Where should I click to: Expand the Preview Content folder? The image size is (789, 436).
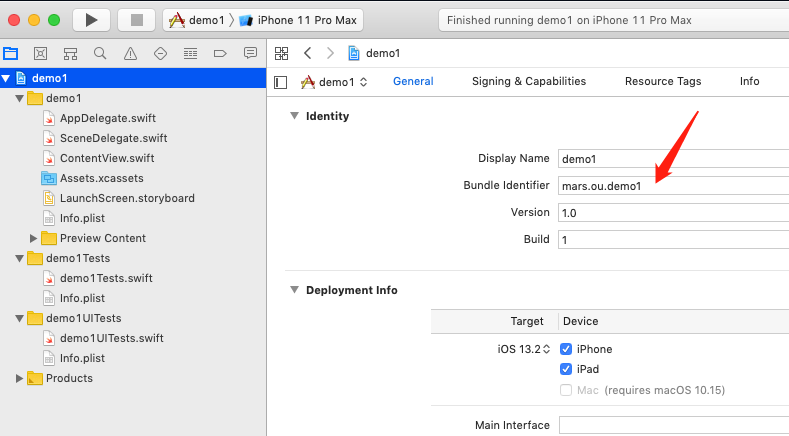(x=34, y=238)
